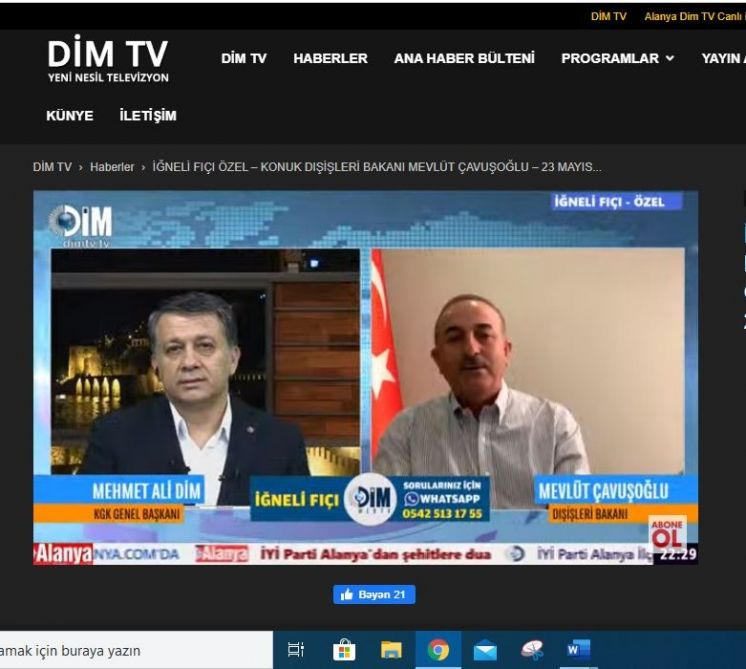Image resolution: width=746 pixels, height=669 pixels.
Task: Expand the PROGRAMLAR dropdown menu
Action: [617, 58]
